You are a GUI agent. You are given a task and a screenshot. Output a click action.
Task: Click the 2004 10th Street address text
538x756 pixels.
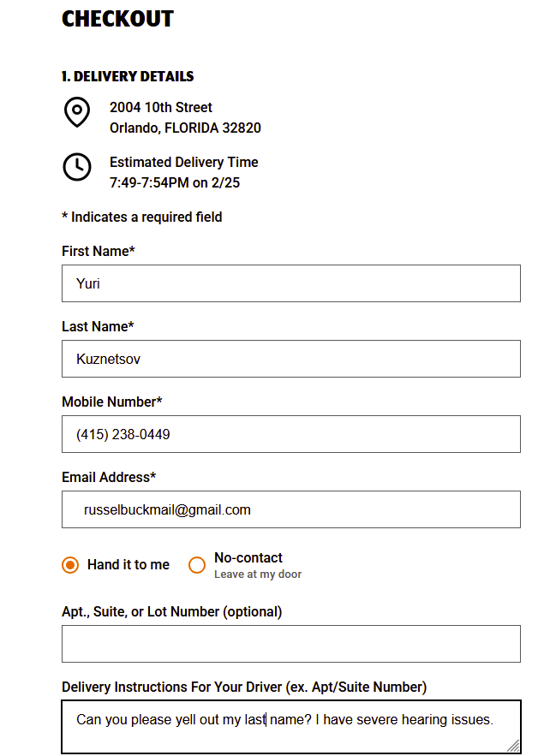161,107
